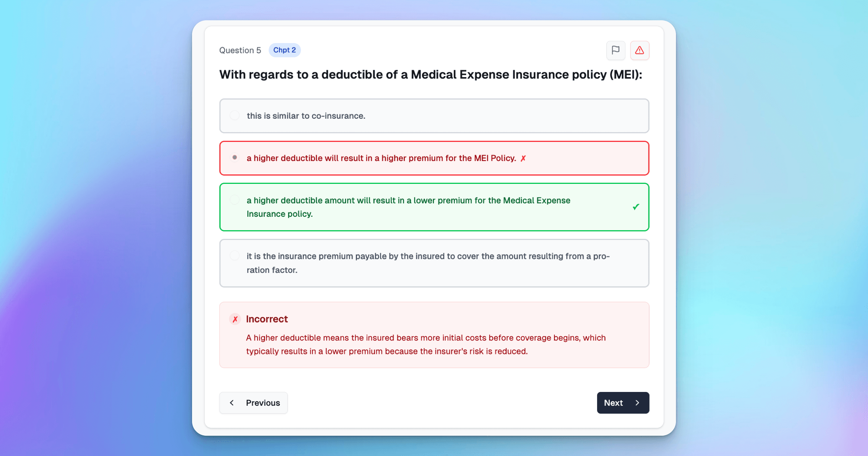Click the right chevron inside the Next button
The height and width of the screenshot is (456, 868).
click(637, 402)
